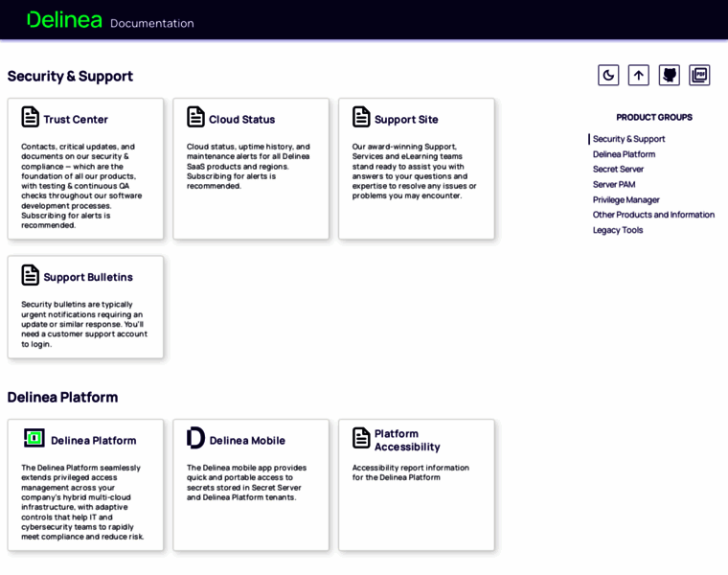Click Cloud Status description about uptime history
The width and height of the screenshot is (728, 575).
click(x=248, y=167)
